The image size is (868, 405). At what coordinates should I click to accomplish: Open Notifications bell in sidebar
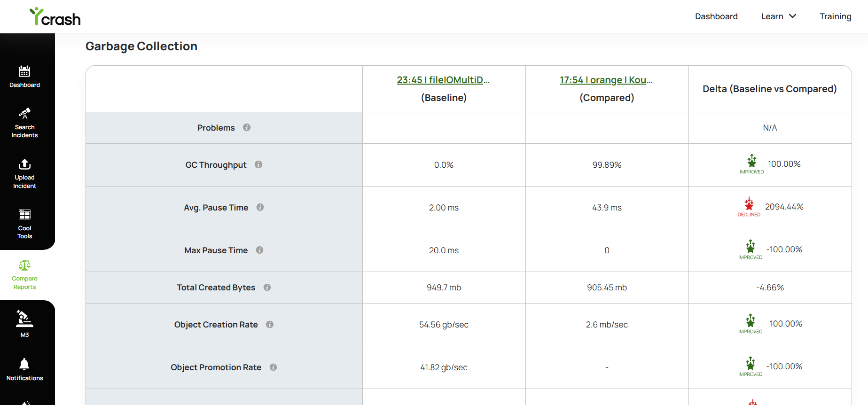pyautogui.click(x=24, y=369)
